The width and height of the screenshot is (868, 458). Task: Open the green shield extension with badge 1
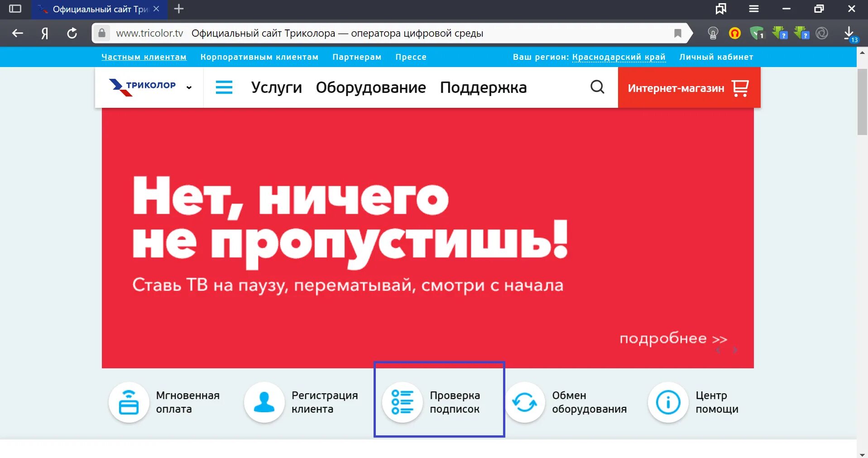coord(757,33)
